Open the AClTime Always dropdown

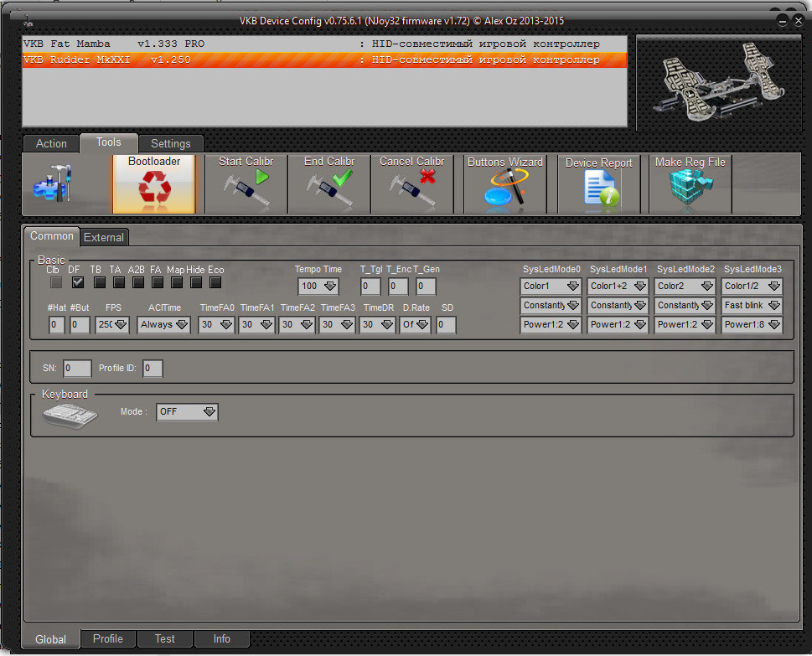(x=163, y=324)
